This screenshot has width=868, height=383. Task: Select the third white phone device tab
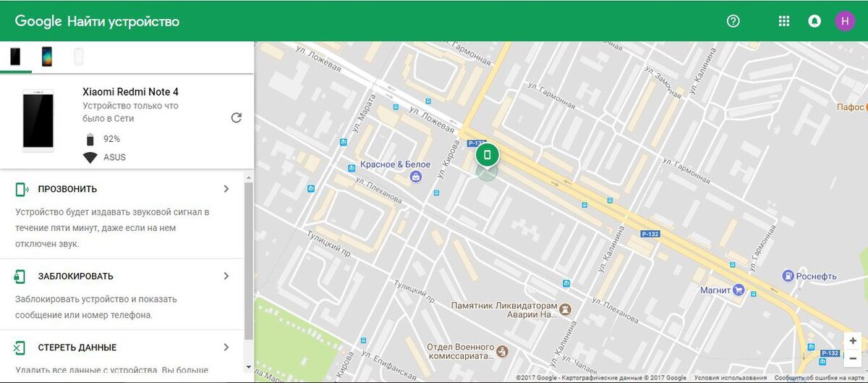click(78, 56)
